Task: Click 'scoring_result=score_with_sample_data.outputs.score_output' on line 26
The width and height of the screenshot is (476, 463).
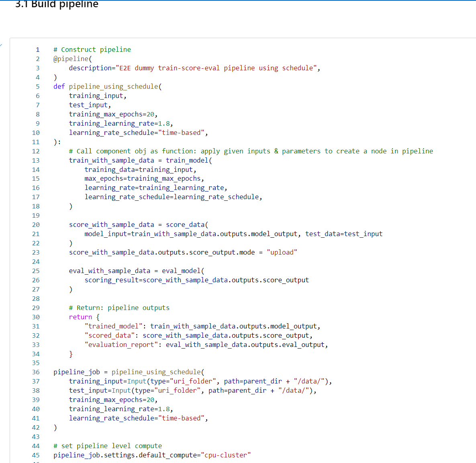Action: pyautogui.click(x=196, y=280)
